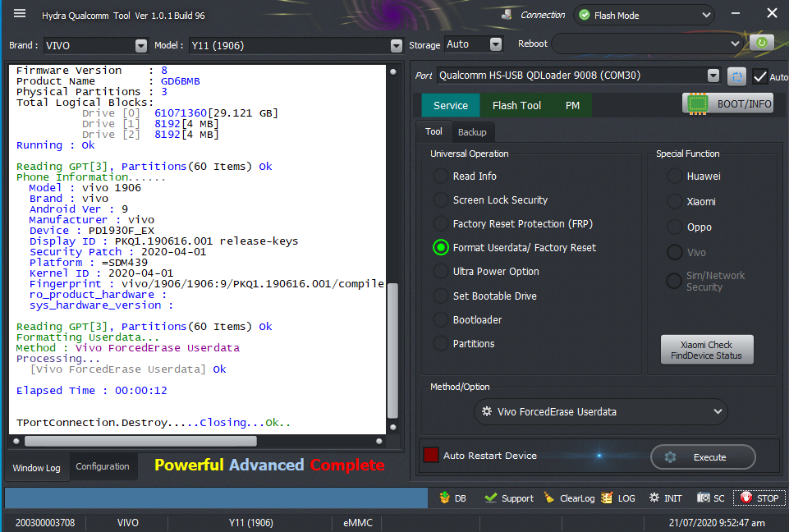
Task: Click the green reboot refresh icon
Action: [762, 43]
